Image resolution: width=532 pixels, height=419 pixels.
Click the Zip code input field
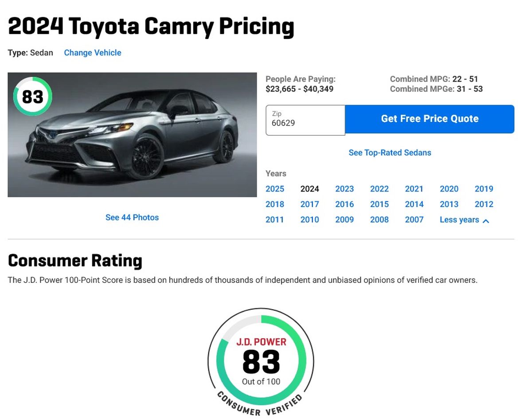[305, 120]
